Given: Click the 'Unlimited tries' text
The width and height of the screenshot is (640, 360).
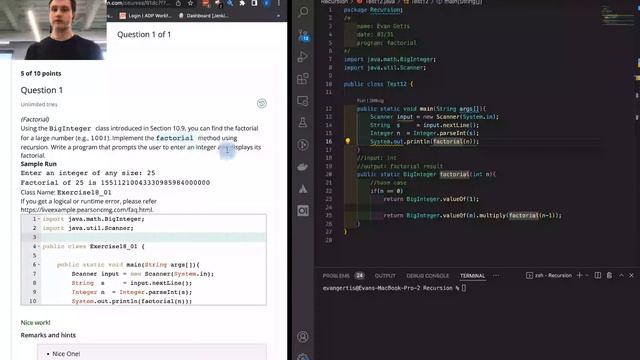Looking at the screenshot, I should coord(39,104).
